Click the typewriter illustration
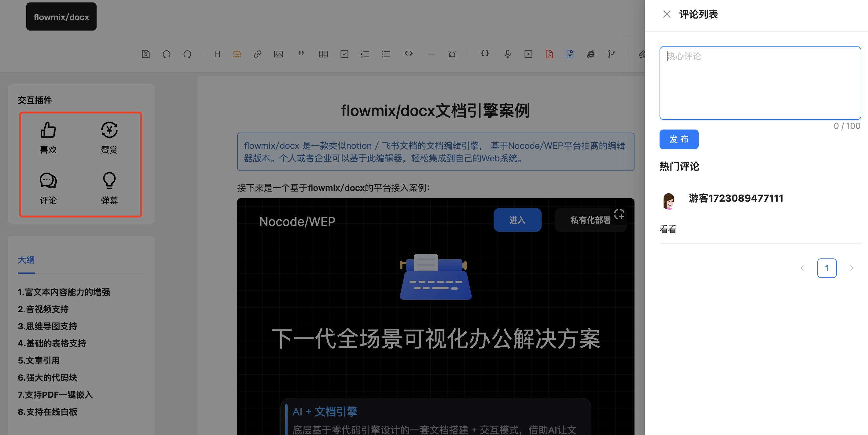Image resolution: width=868 pixels, height=435 pixels. click(x=435, y=277)
